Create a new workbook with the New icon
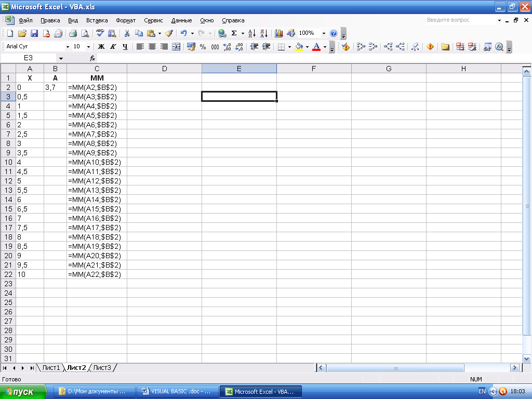532x399 pixels. click(10, 33)
